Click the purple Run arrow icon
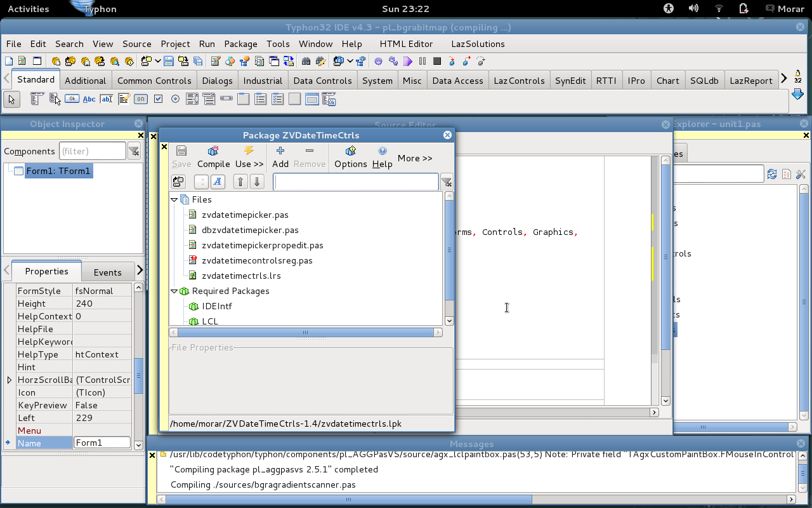This screenshot has width=812, height=508. coord(408,61)
